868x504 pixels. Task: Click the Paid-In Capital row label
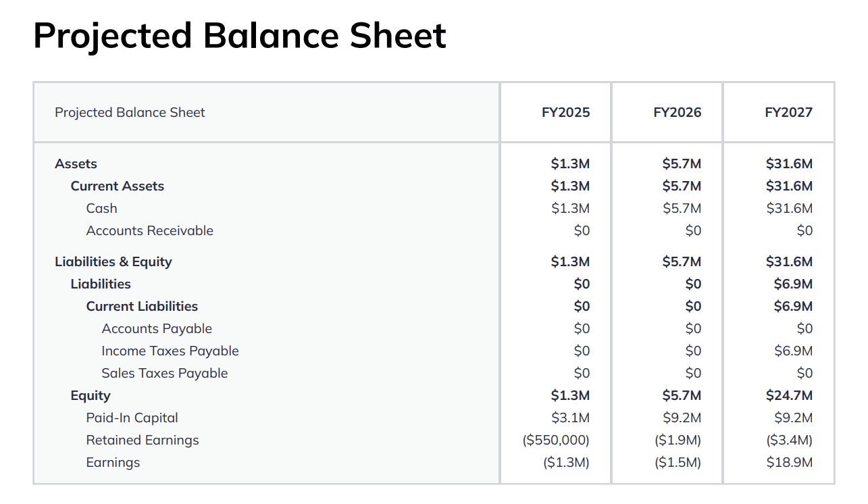(132, 418)
